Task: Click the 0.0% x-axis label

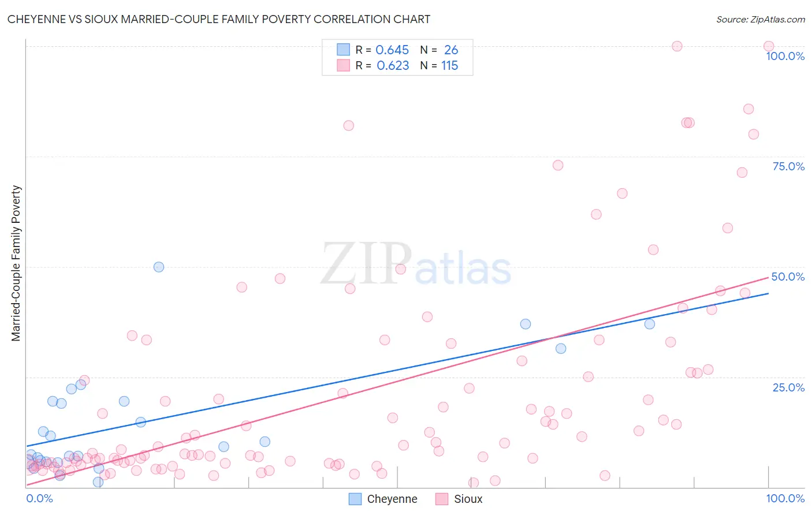Action: (x=39, y=498)
